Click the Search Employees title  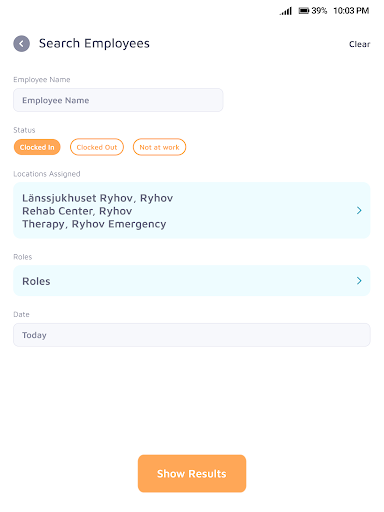(94, 44)
